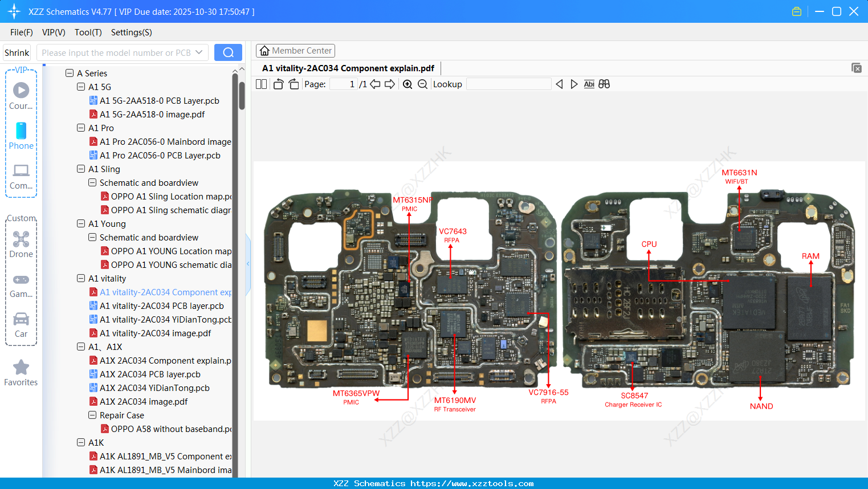Click inside the Lookup text field

coord(509,84)
